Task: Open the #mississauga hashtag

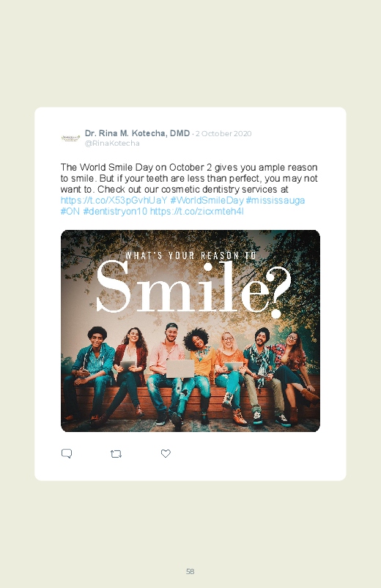Action: [275, 200]
